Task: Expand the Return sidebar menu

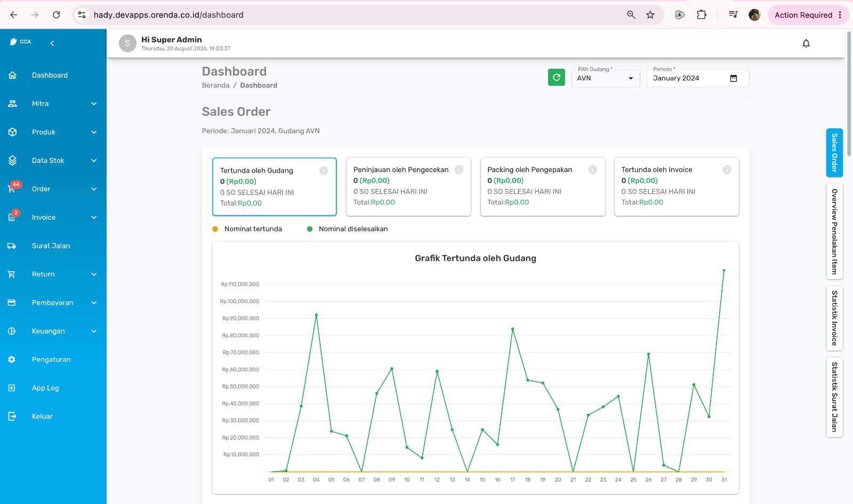Action: point(53,274)
